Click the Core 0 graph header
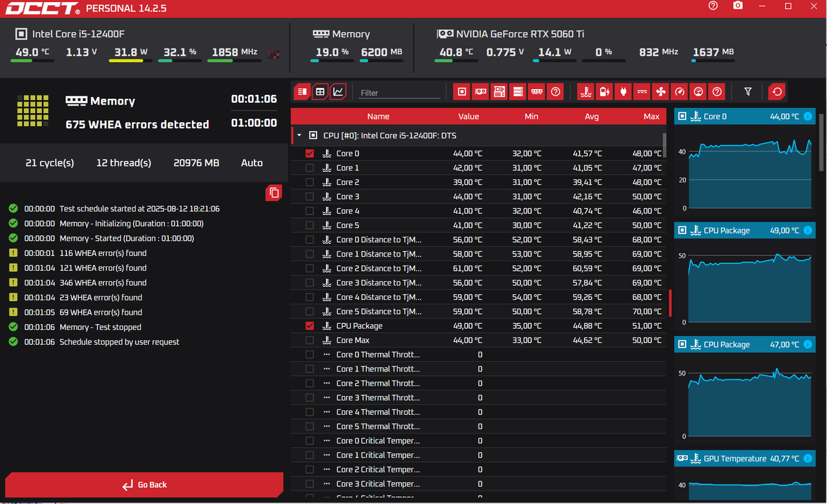 click(745, 116)
